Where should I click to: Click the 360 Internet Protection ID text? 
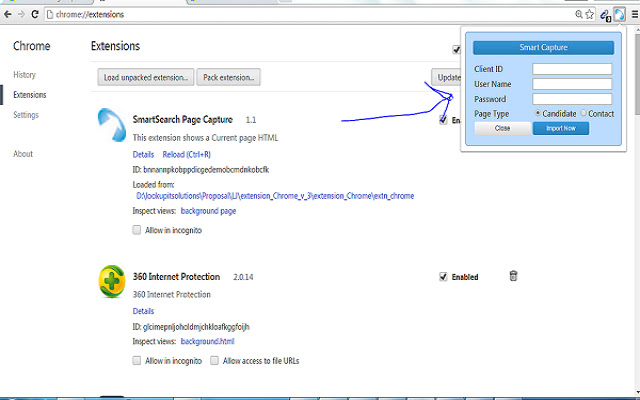pos(191,327)
